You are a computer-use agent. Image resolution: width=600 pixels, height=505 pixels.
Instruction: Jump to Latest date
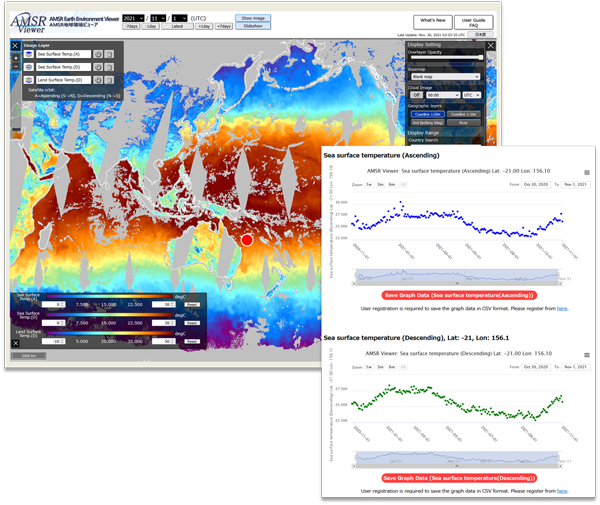click(x=177, y=26)
